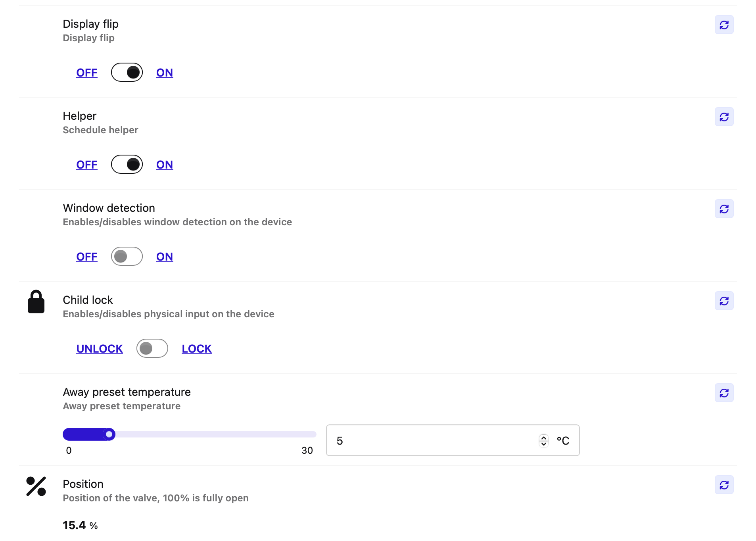This screenshot has height=541, width=756.
Task: Toggle the Child lock switch
Action: click(152, 348)
